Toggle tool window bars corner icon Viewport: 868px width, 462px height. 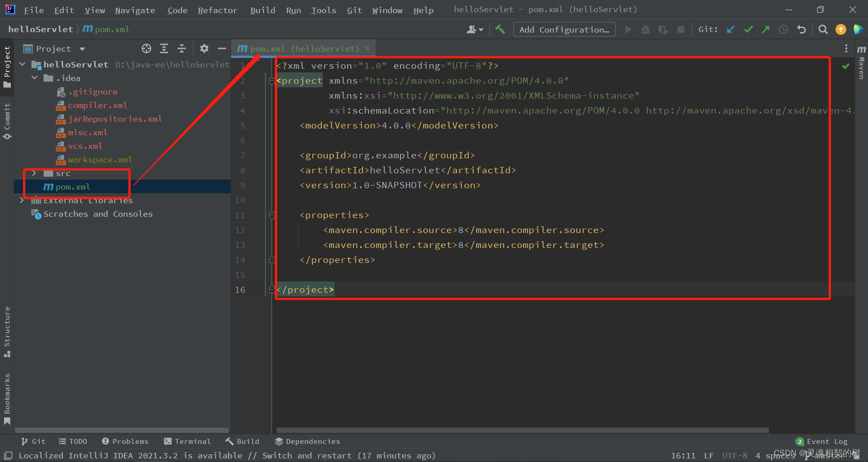pyautogui.click(x=8, y=456)
